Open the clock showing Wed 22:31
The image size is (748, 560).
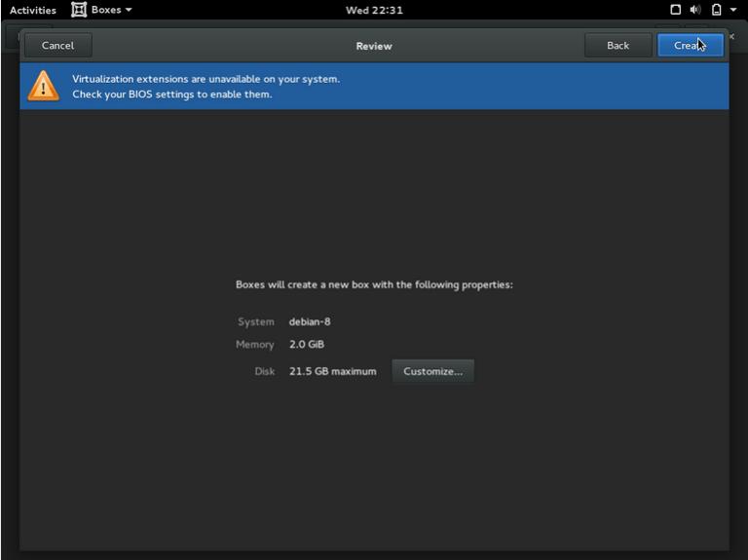[x=374, y=10]
